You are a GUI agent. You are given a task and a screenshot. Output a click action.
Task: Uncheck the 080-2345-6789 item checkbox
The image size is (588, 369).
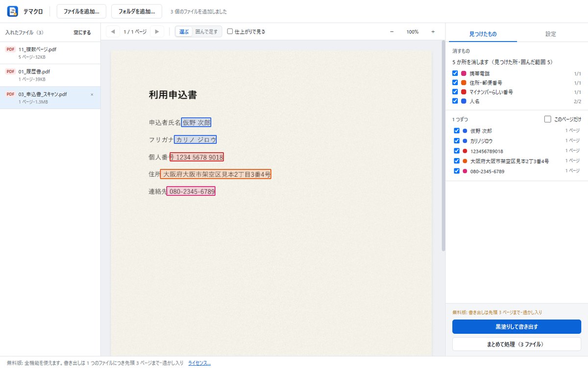click(457, 171)
